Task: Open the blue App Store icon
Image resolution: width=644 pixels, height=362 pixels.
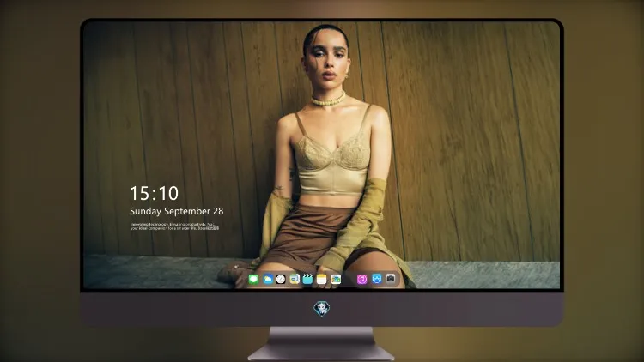Action: click(377, 279)
